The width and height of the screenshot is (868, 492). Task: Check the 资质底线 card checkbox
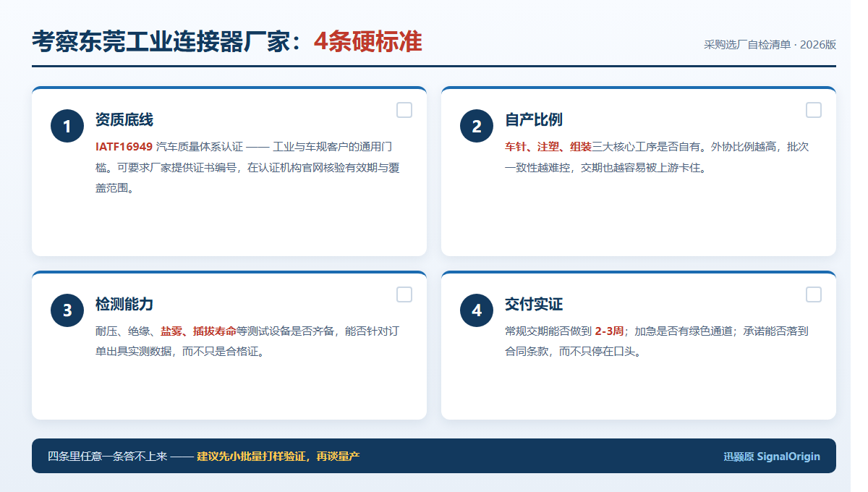coord(404,110)
